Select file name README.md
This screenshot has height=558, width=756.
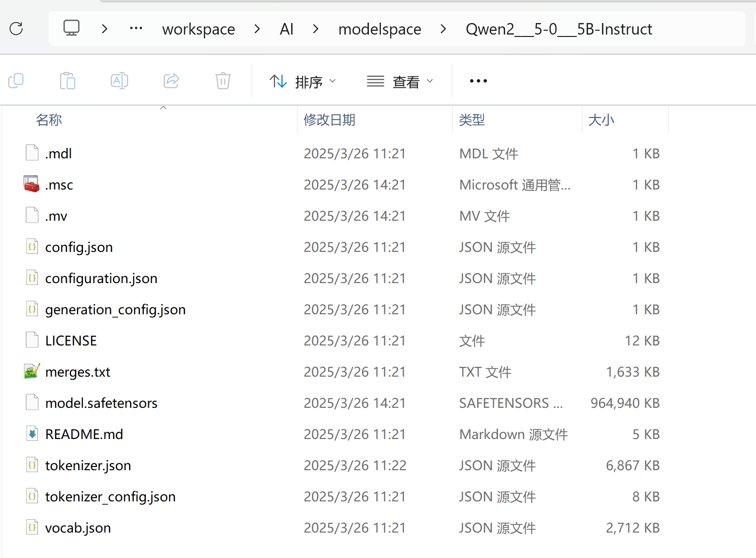pos(84,434)
